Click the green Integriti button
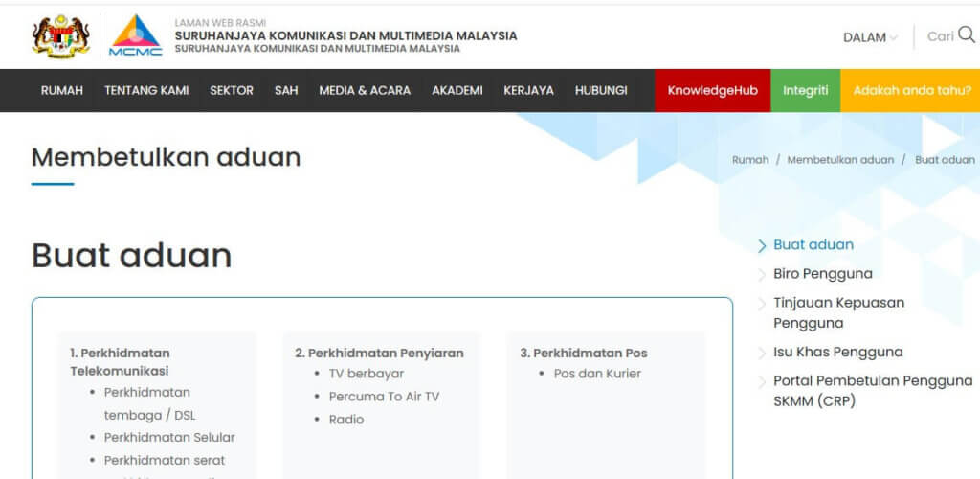The height and width of the screenshot is (479, 980). [806, 91]
